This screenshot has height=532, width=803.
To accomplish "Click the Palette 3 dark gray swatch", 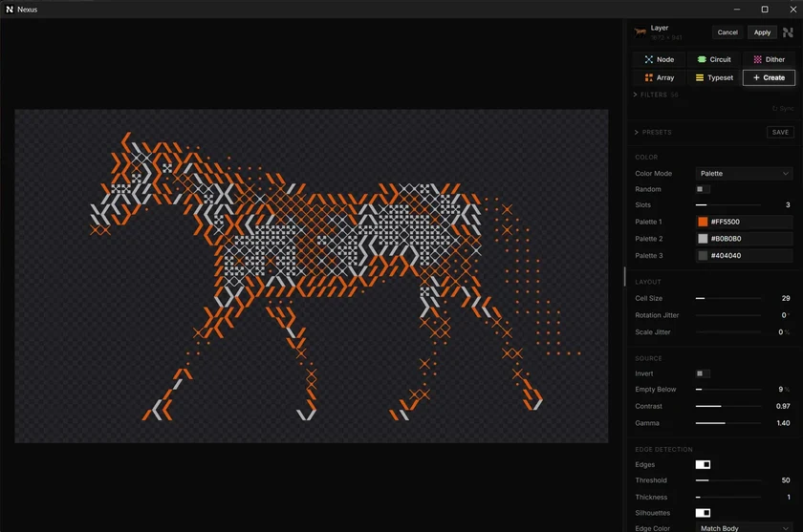I will 703,255.
